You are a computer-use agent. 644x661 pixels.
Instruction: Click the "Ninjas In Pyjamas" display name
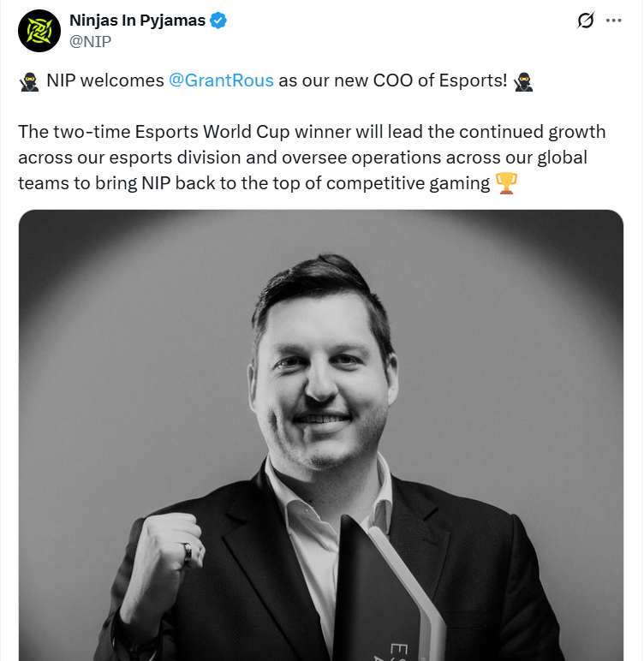pyautogui.click(x=137, y=21)
